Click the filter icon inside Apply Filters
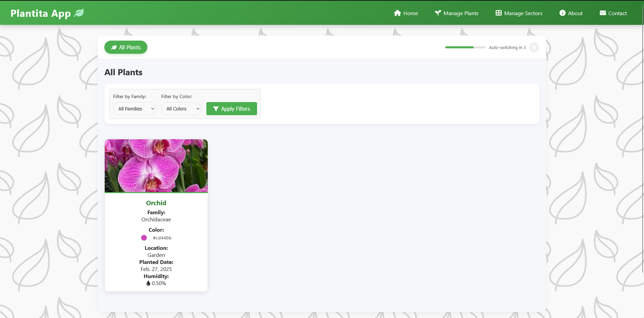This screenshot has width=644, height=318. pos(216,109)
